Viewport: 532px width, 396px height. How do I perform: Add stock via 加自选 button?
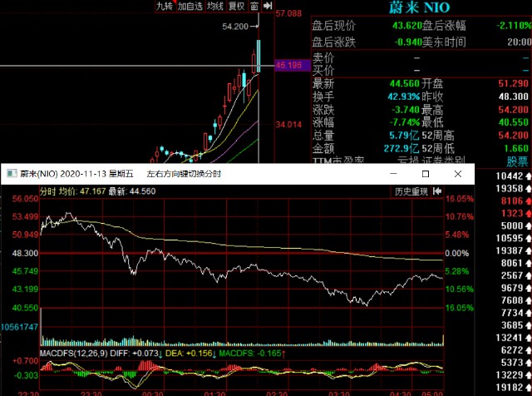coord(190,7)
